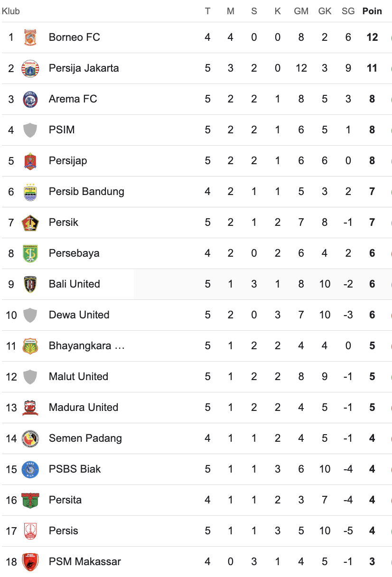The height and width of the screenshot is (577, 392).
Task: Click the Poin column header
Action: pyautogui.click(x=372, y=11)
